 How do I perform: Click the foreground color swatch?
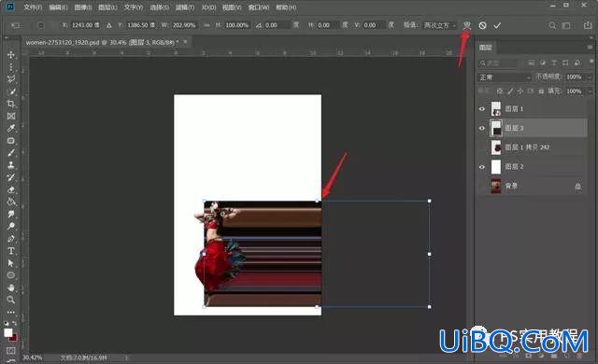[8, 333]
